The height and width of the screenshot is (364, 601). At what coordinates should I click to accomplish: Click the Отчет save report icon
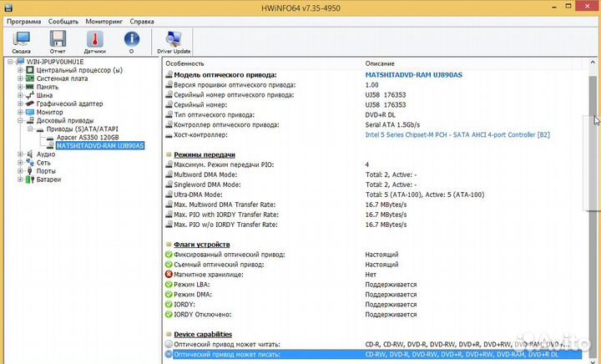tap(58, 42)
